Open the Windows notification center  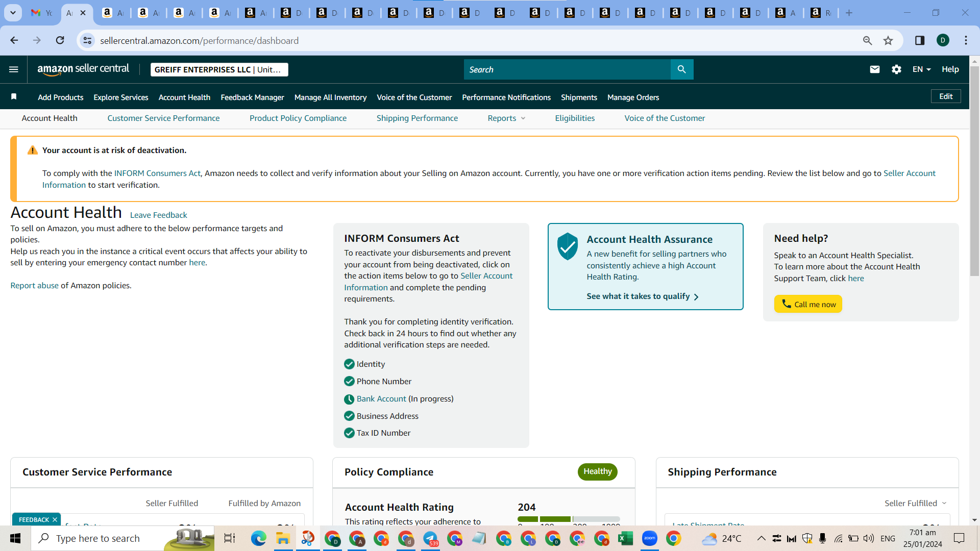[959, 538]
